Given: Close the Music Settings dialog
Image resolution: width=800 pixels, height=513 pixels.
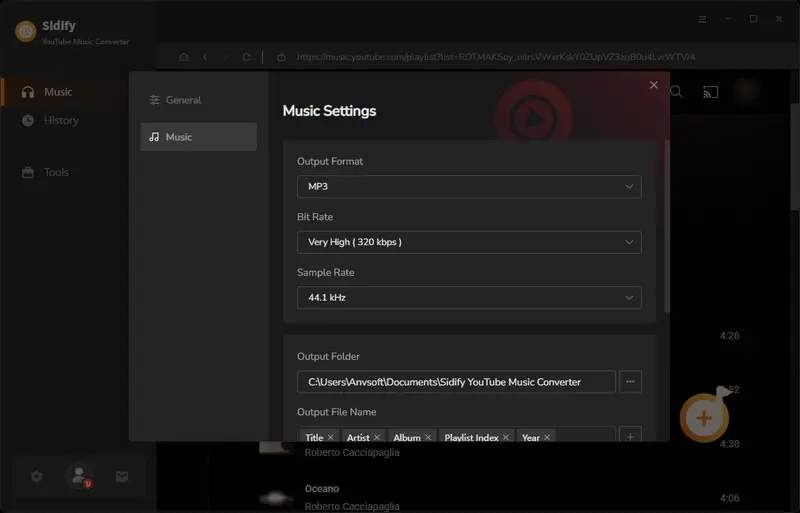Looking at the screenshot, I should click(654, 85).
